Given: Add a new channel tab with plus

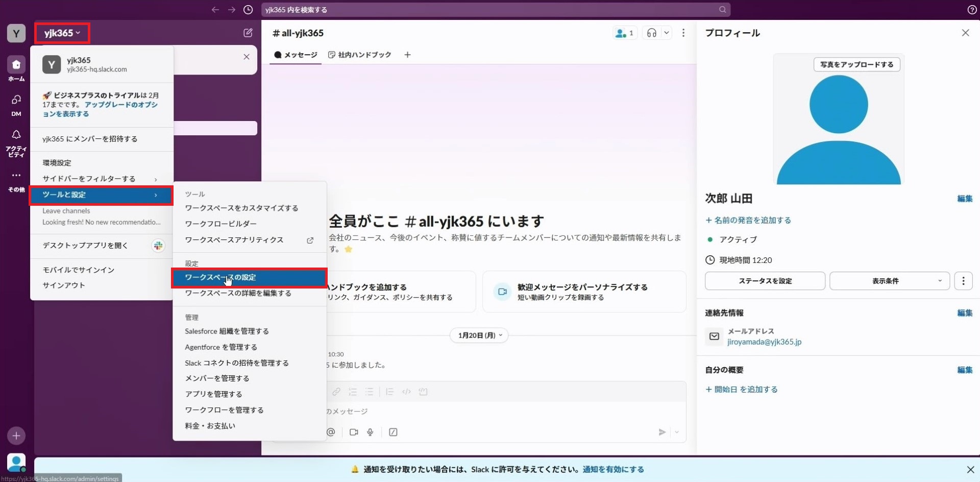Looking at the screenshot, I should (x=407, y=55).
